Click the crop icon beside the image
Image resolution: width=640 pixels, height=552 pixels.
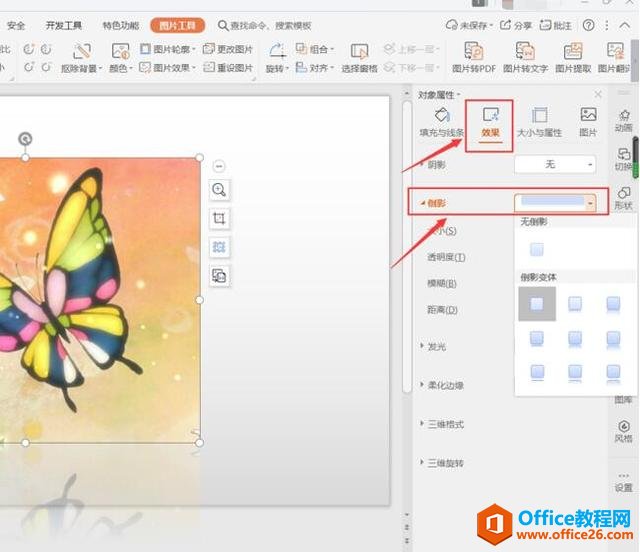point(220,218)
